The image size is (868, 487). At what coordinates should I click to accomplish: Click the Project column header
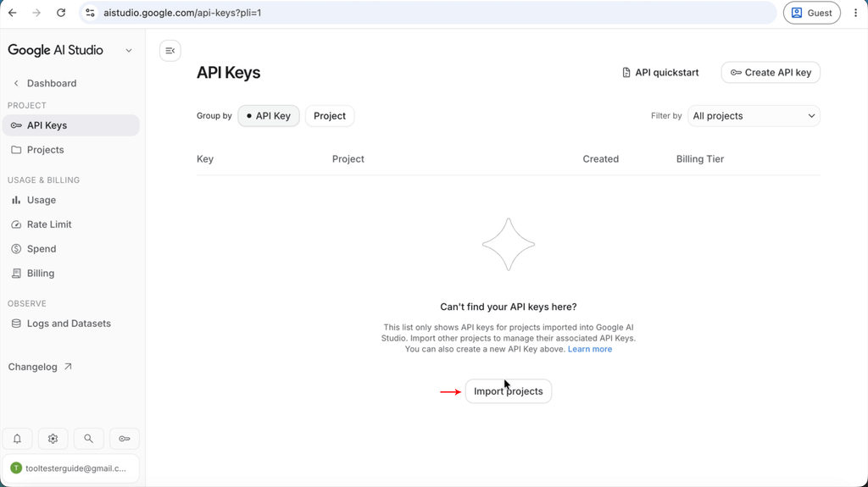click(348, 159)
